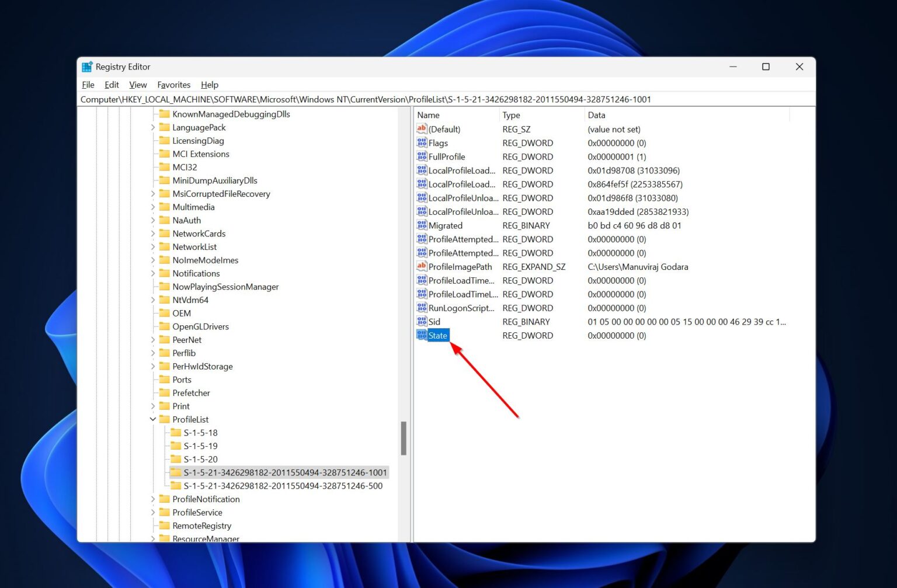Open the Favorites menu
Viewport: 897px width, 588px height.
173,85
